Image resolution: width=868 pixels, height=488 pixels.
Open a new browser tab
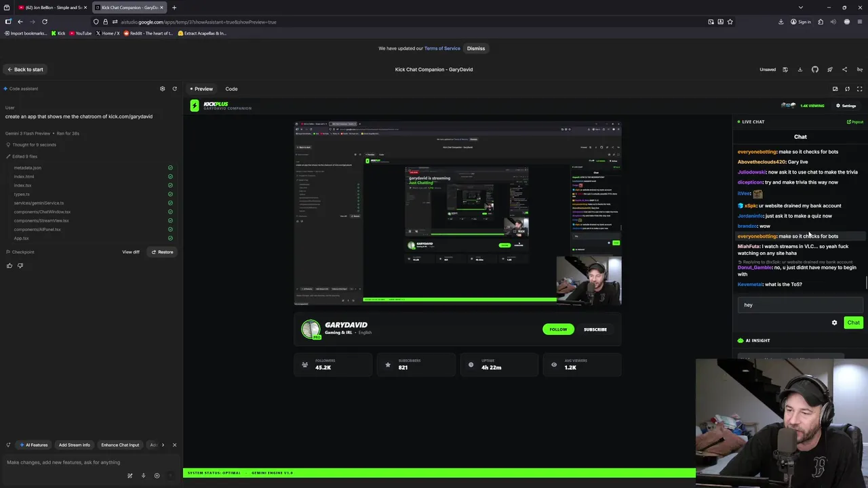[x=174, y=7]
